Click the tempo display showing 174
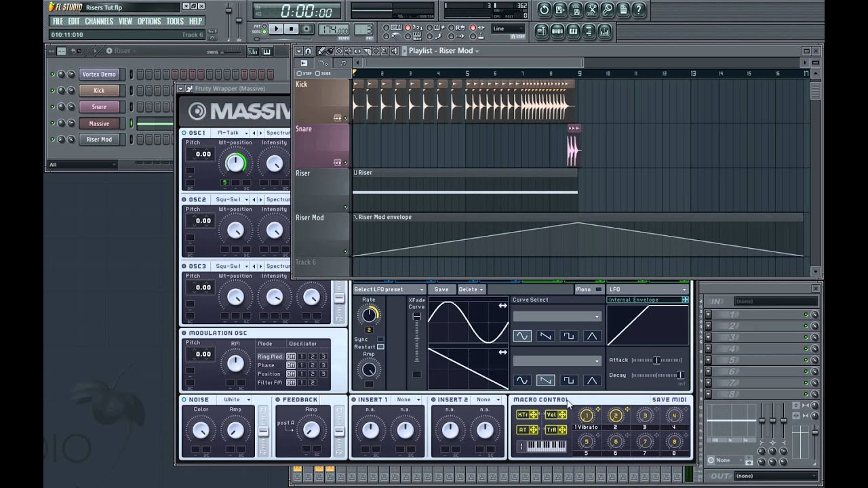868x488 pixels. [334, 30]
